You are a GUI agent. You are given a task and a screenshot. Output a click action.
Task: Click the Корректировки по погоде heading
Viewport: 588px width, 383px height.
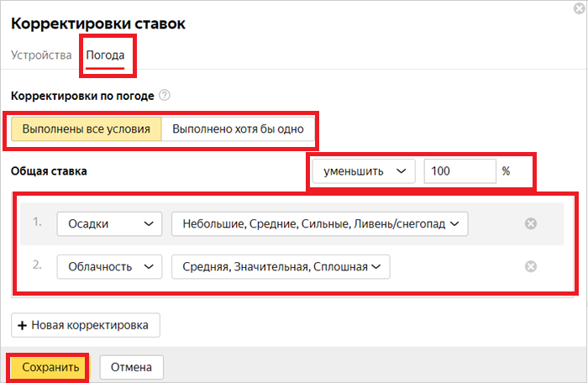[x=81, y=96]
